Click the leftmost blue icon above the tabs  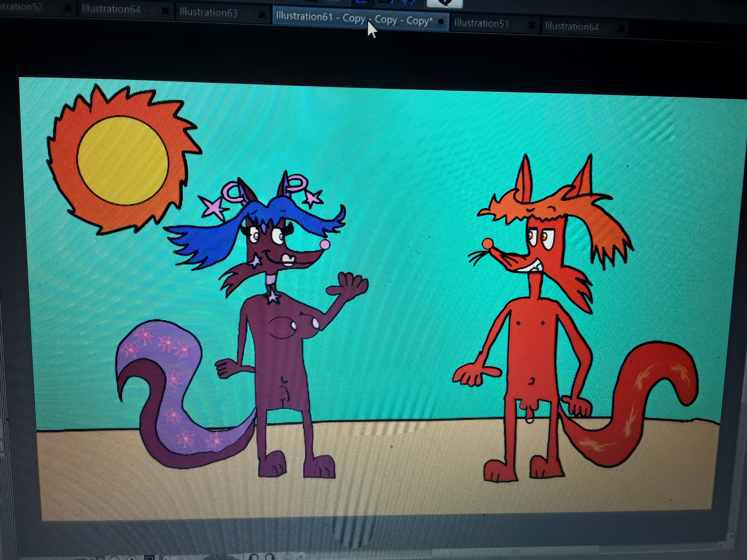362,2
